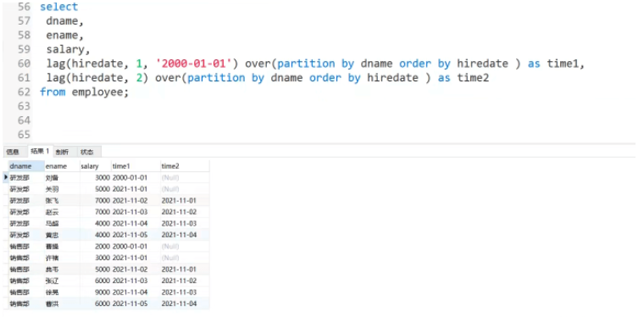Select the ename column header

[62, 166]
